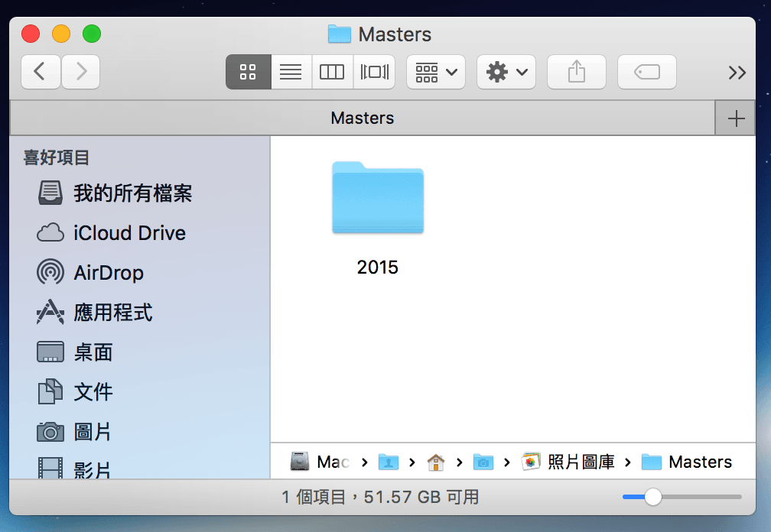This screenshot has width=771, height=532.
Task: Click the 喜好項目 sidebar header
Action: click(57, 157)
